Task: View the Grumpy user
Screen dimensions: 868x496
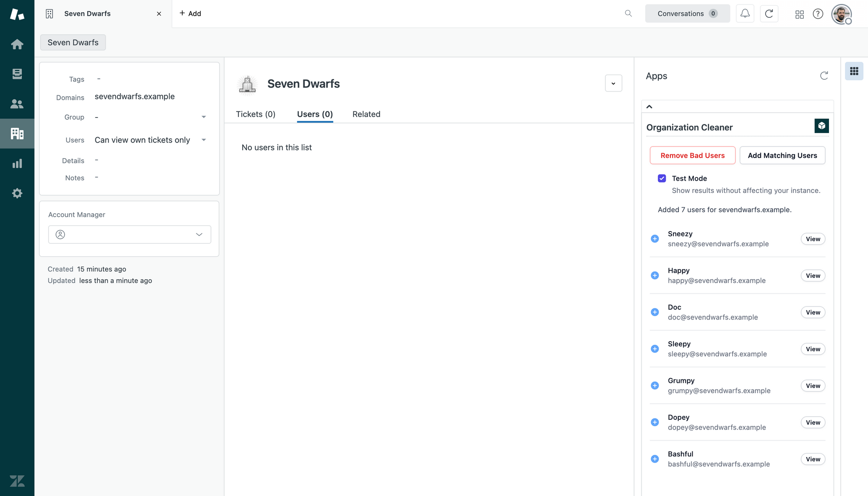Action: (x=812, y=386)
